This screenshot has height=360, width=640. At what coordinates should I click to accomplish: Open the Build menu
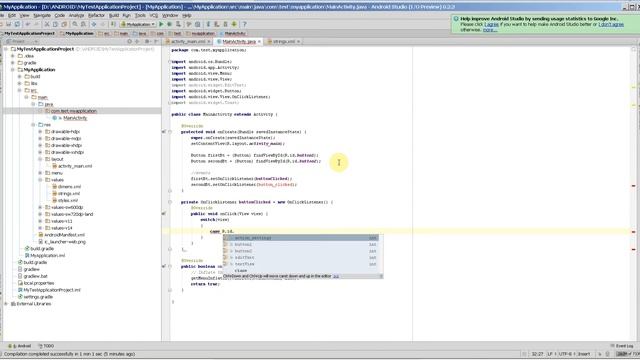pyautogui.click(x=114, y=15)
